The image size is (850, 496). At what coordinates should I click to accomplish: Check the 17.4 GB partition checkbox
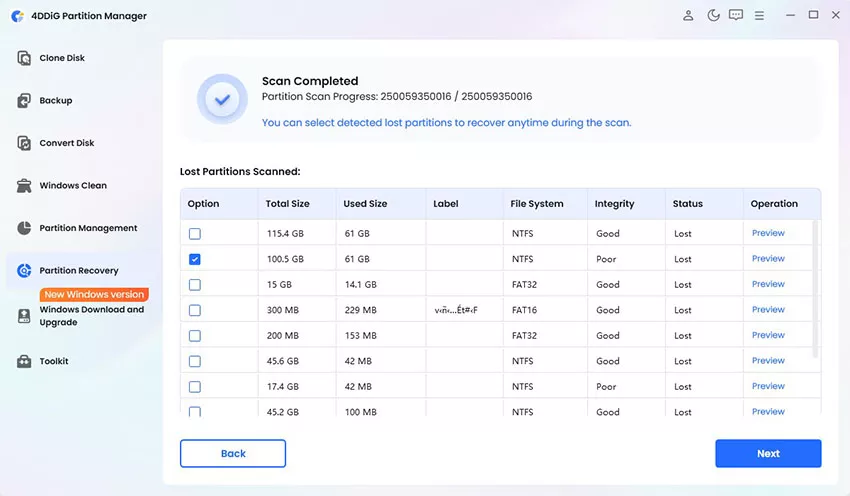click(195, 387)
